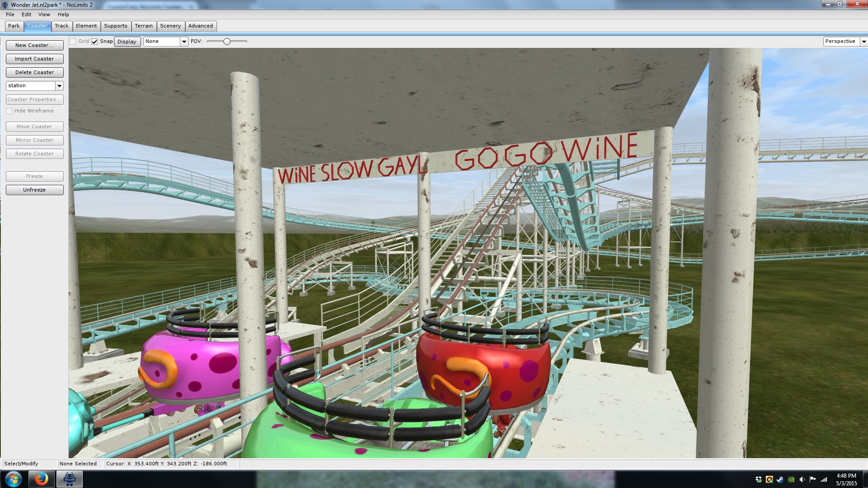Open the Action Center flag icon
The width and height of the screenshot is (868, 488).
tap(813, 479)
